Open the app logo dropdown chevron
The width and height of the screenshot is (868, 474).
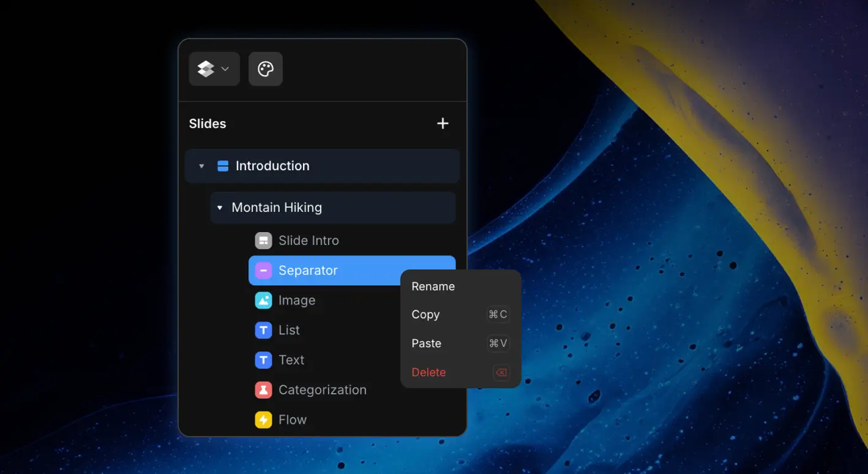224,69
